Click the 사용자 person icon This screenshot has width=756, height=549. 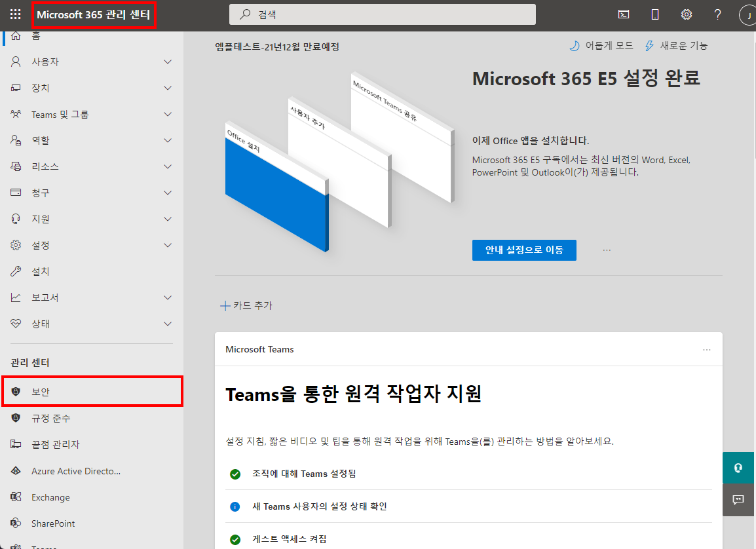coord(16,62)
